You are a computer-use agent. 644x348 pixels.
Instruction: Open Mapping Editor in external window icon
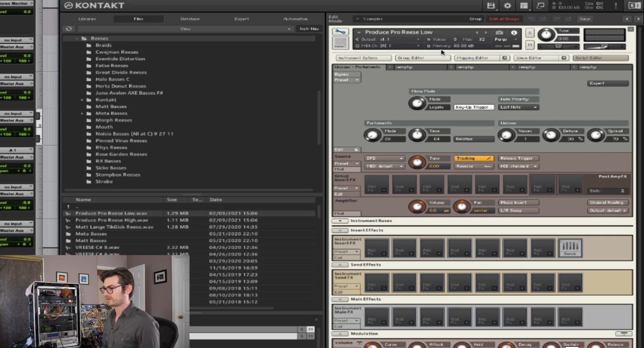click(x=504, y=58)
